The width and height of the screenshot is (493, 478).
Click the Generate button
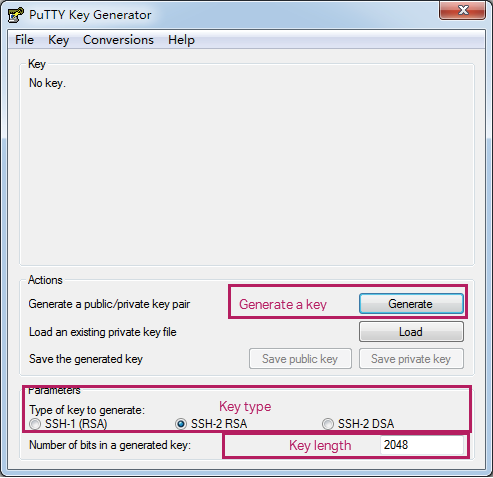(411, 304)
